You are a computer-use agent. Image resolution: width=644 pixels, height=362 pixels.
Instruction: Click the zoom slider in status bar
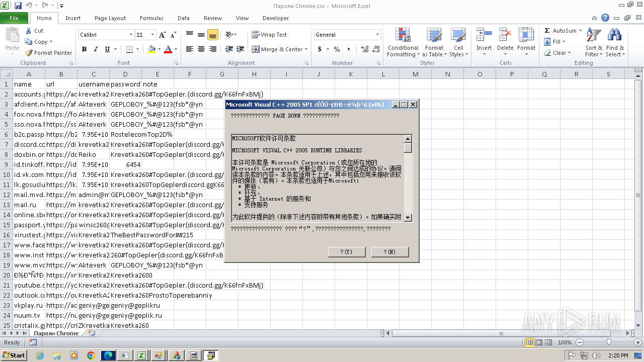click(x=608, y=342)
